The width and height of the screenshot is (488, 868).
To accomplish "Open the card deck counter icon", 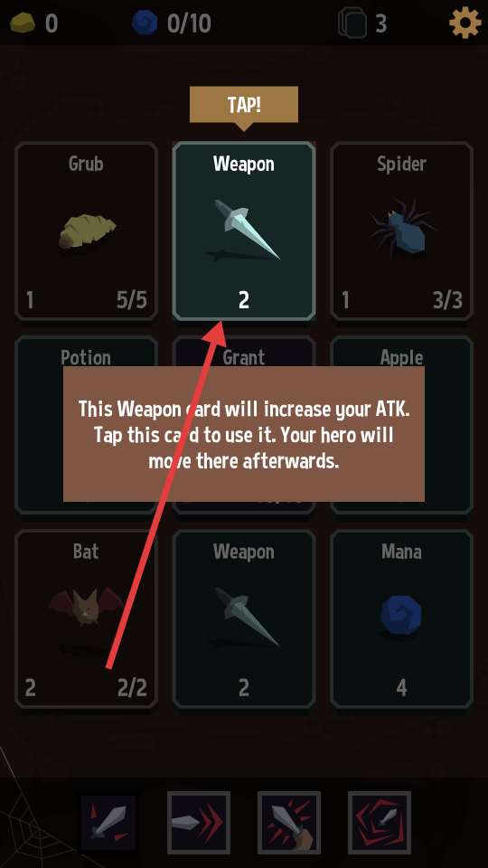I will (353, 24).
